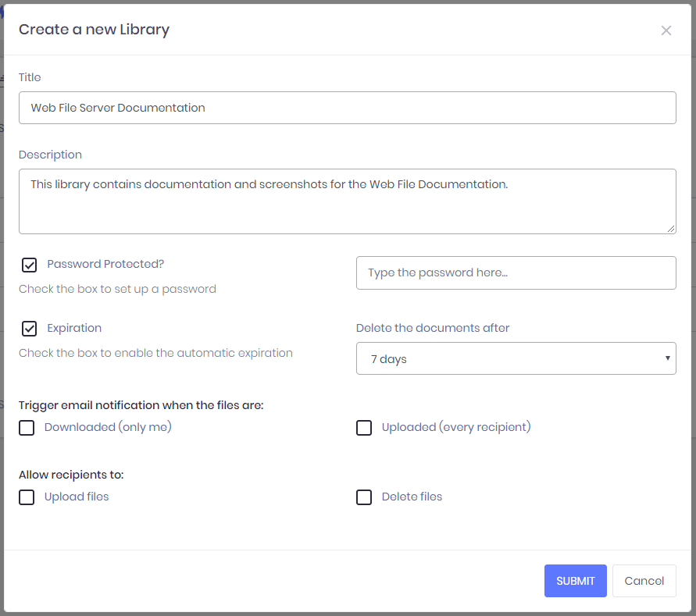Click the password entry field
This screenshot has width=696, height=616.
(x=516, y=272)
